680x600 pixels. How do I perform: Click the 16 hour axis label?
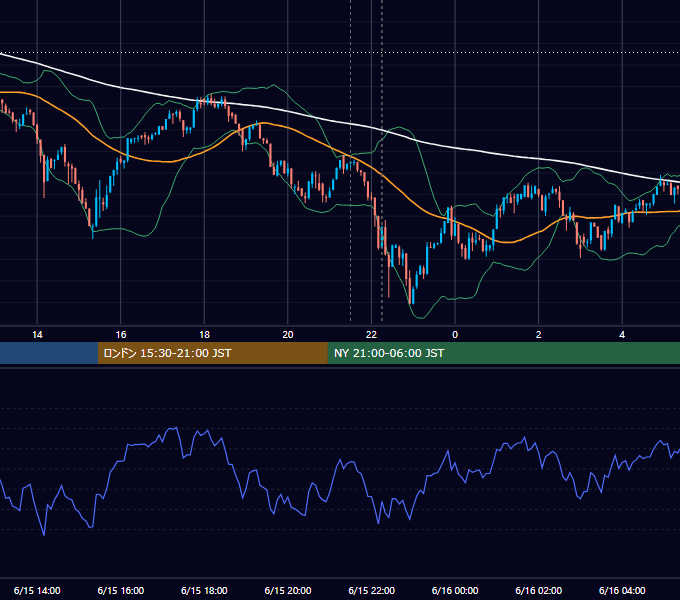point(121,335)
